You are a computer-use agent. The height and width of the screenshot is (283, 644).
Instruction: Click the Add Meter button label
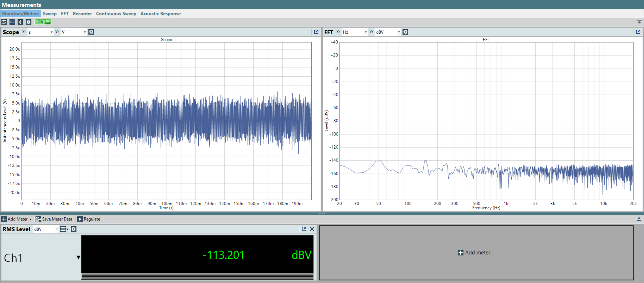point(18,219)
